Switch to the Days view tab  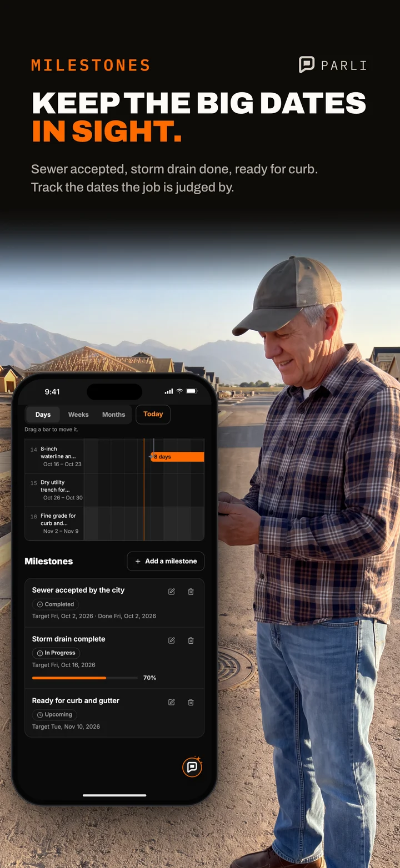43,415
